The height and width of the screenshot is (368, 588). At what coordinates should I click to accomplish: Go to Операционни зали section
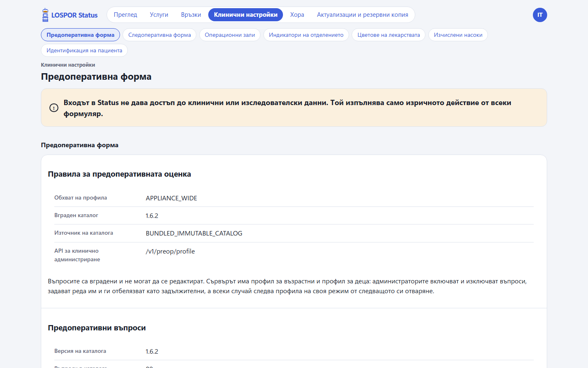pos(230,35)
